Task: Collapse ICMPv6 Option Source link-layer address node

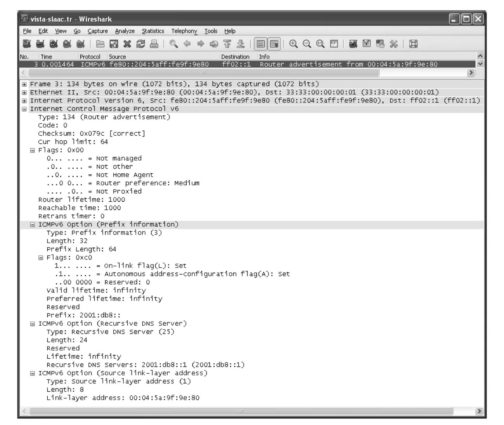Action: pyautogui.click(x=33, y=373)
